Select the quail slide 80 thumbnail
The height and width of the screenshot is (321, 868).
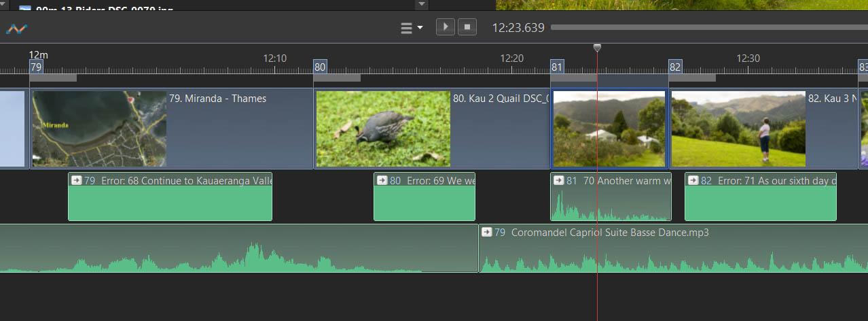click(383, 129)
